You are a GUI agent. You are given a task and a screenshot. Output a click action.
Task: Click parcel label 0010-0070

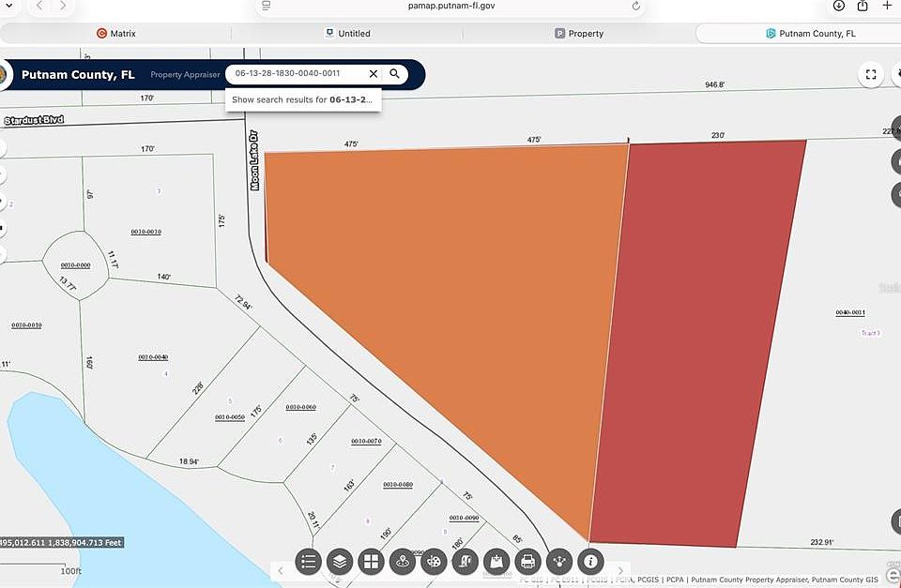click(366, 441)
